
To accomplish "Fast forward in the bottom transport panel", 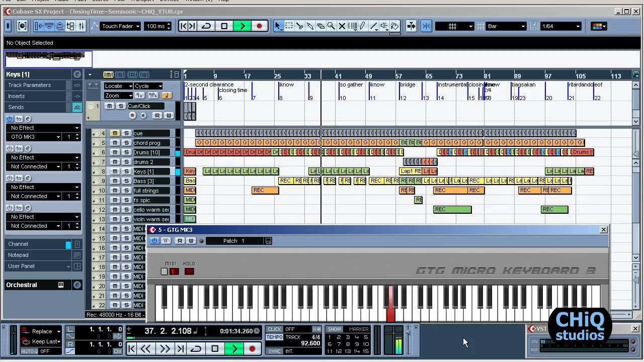I will tap(164, 348).
